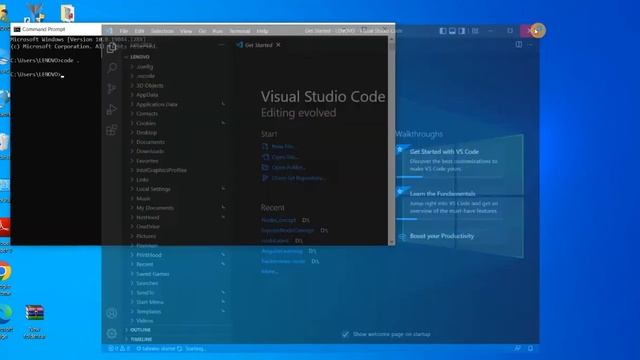Open the View menu
The height and width of the screenshot is (360, 640).
(186, 31)
